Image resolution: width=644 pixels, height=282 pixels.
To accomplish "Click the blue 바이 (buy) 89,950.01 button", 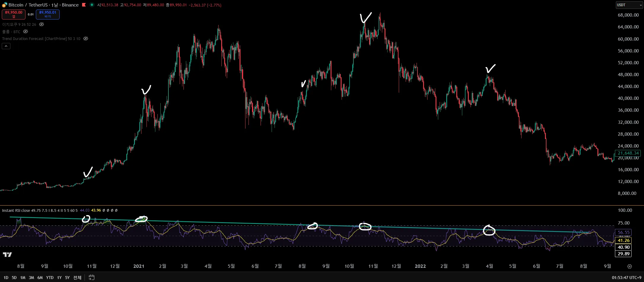I will coord(48,14).
